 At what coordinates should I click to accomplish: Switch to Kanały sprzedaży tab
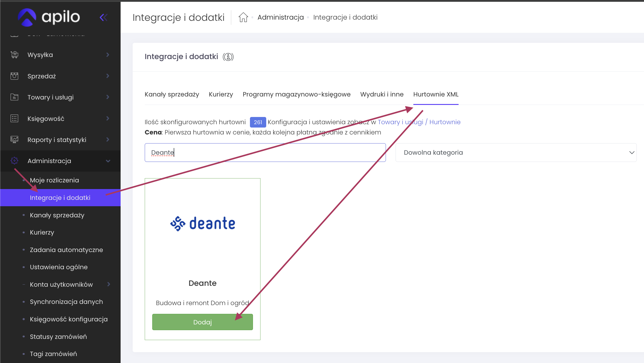(172, 94)
